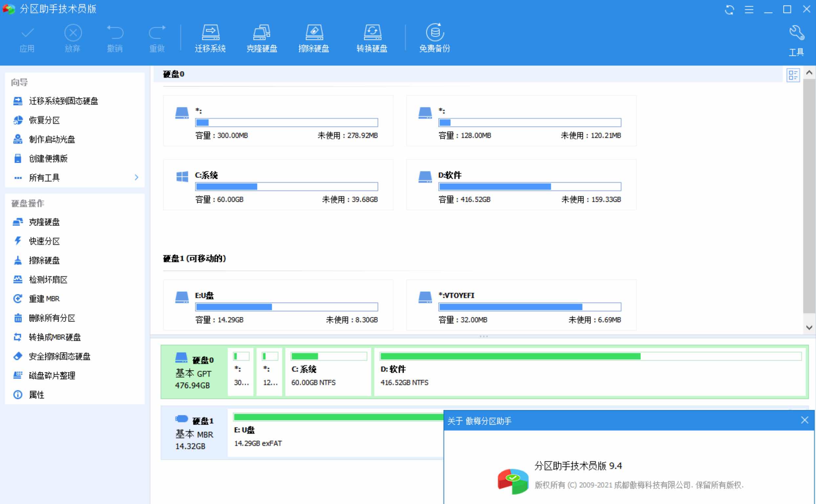This screenshot has height=504, width=816.
Task: Click the Apply (应用) toolbar icon
Action: coord(27,38)
